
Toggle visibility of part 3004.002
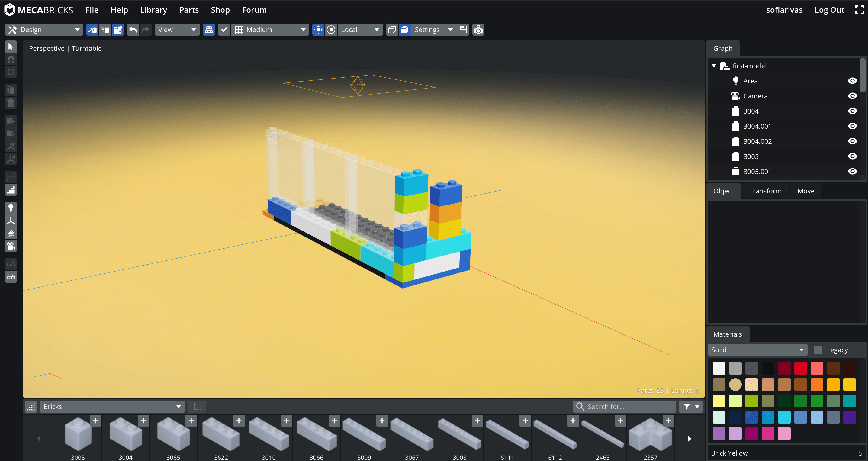pos(853,141)
